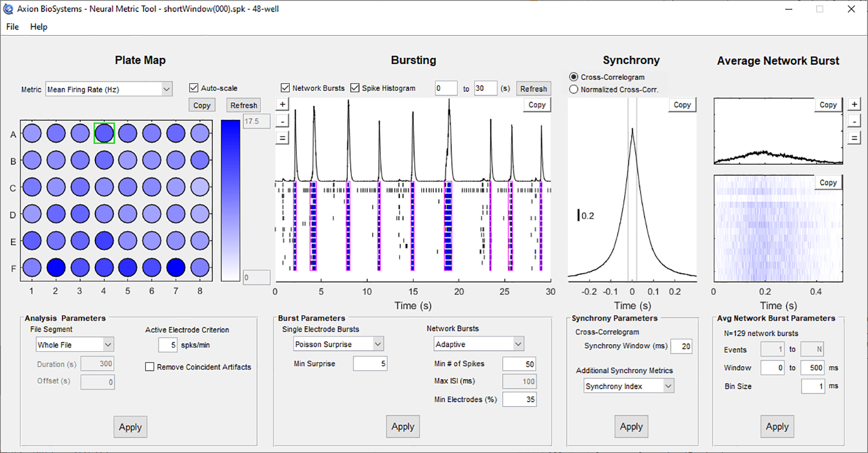The image size is (868, 453).
Task: Uncheck the Spike Histogram checkbox
Action: coord(355,88)
